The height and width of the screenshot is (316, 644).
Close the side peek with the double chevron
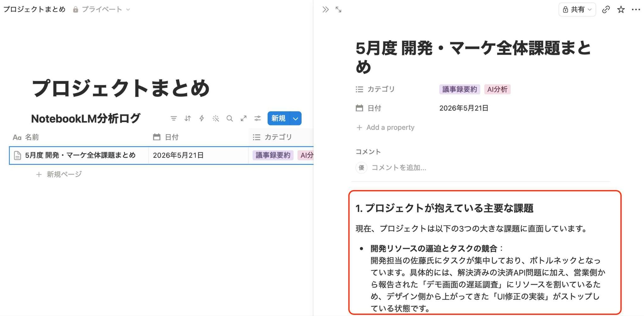point(325,10)
